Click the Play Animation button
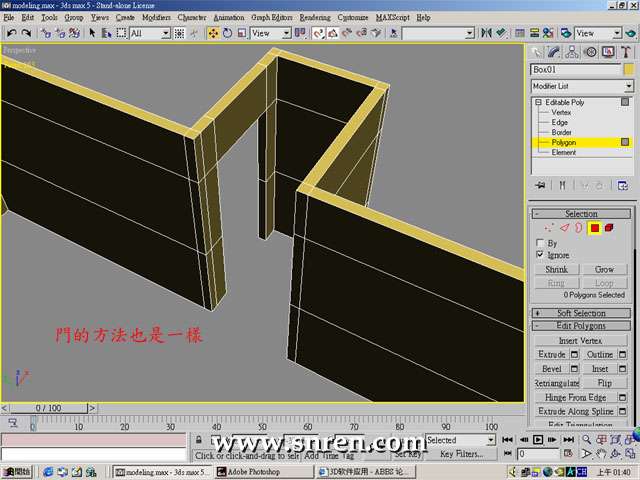The width and height of the screenshot is (640, 480). pyautogui.click(x=538, y=440)
